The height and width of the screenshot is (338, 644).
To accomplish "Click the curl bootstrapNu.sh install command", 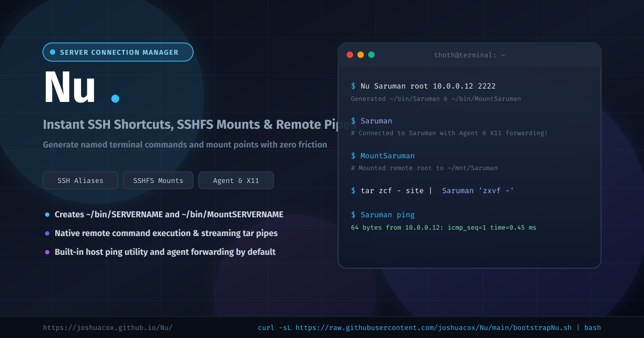I will (429, 327).
